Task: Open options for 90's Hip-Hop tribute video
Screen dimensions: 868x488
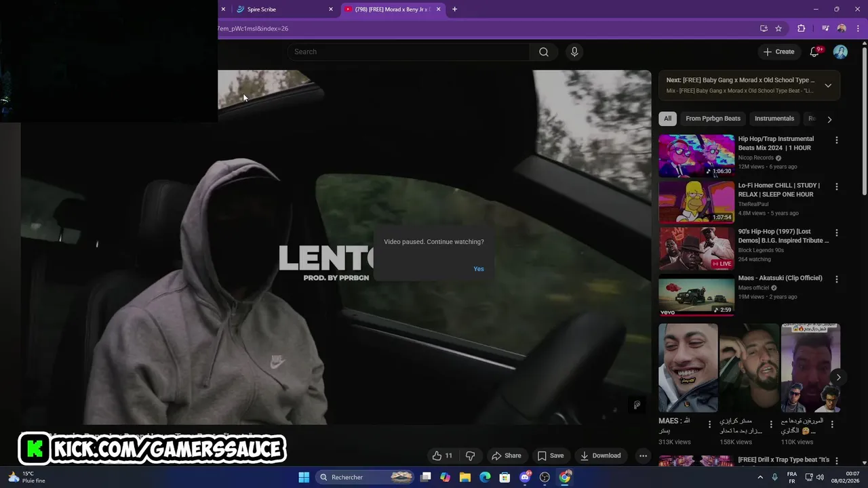Action: 836,232
